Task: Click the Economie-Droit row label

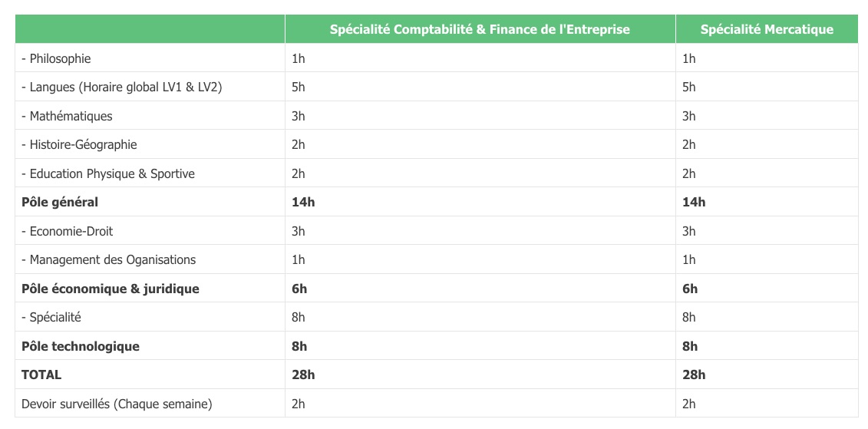Action: tap(68, 231)
